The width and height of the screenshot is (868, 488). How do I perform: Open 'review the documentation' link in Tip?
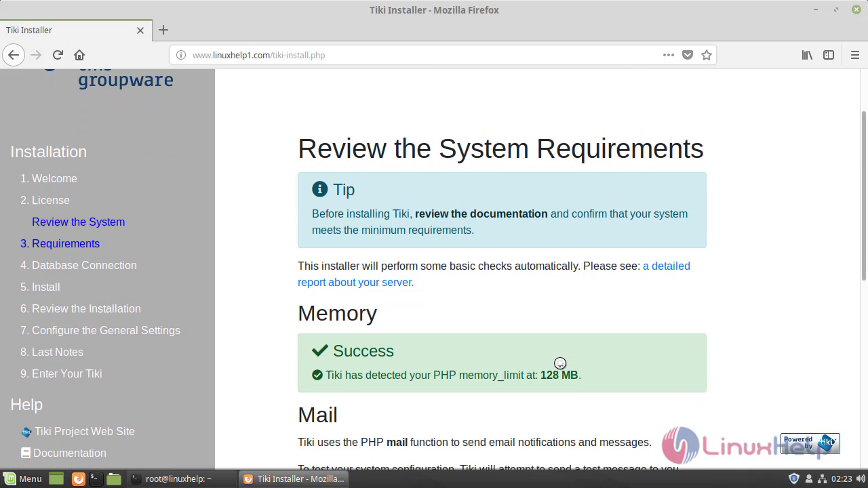click(x=481, y=213)
